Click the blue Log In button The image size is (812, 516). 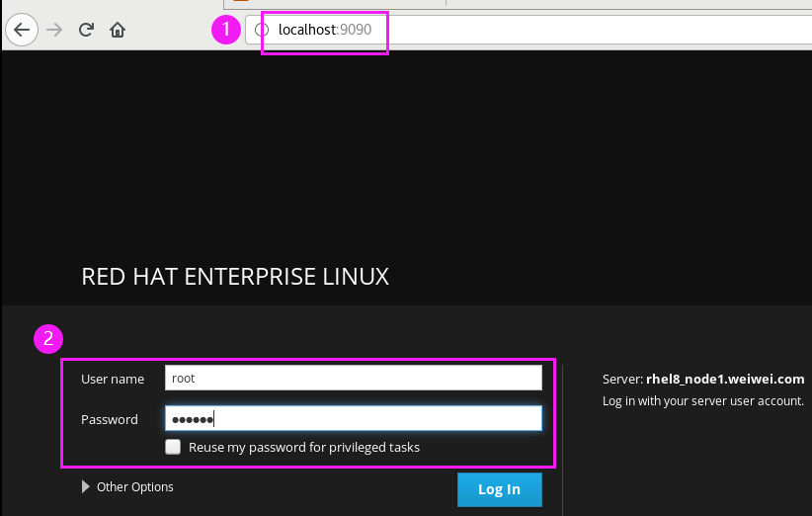coord(499,489)
